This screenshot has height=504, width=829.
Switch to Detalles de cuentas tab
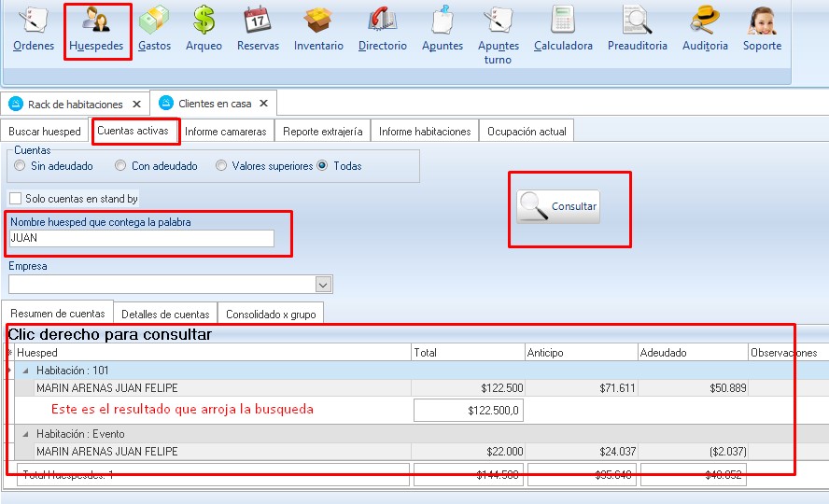pyautogui.click(x=165, y=315)
